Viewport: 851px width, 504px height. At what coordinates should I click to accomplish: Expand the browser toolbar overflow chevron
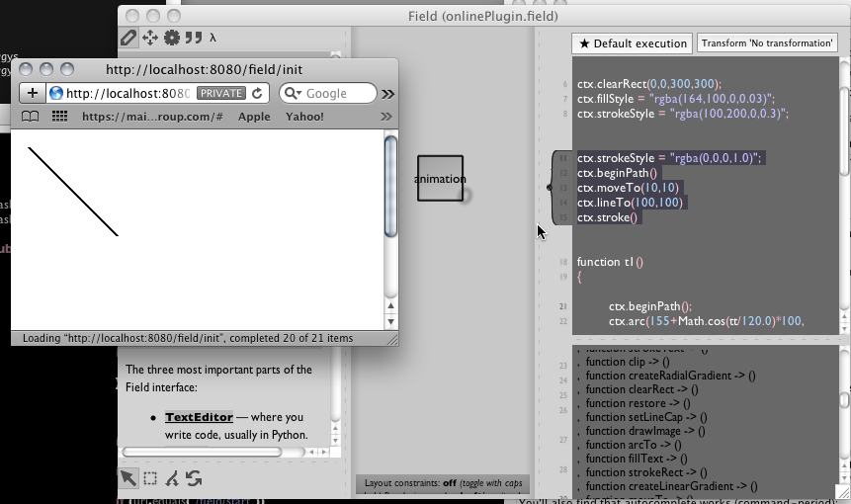tap(387, 93)
